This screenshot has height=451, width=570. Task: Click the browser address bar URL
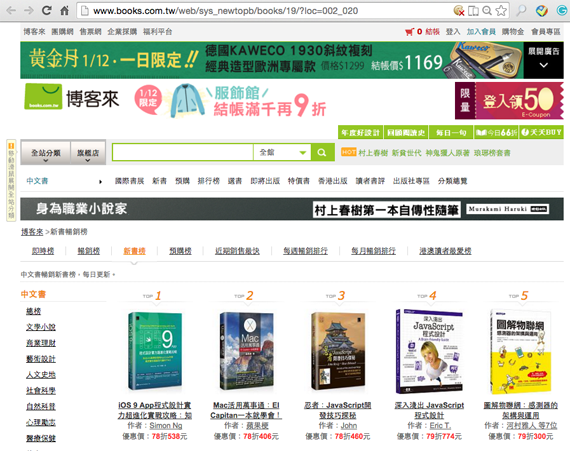coord(225,11)
